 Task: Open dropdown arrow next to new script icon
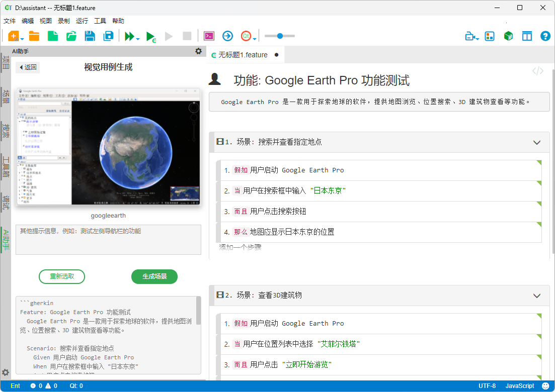[22, 39]
